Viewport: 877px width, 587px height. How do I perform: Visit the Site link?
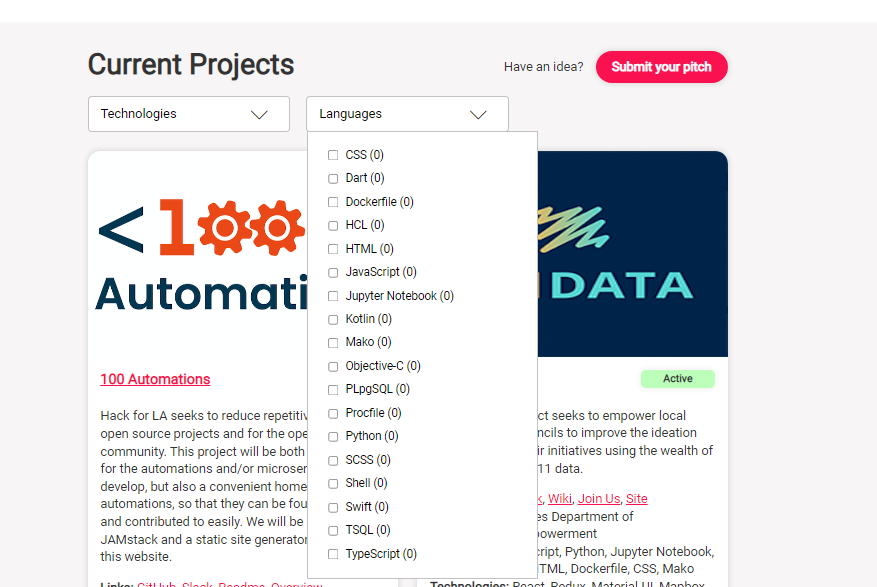coord(636,499)
